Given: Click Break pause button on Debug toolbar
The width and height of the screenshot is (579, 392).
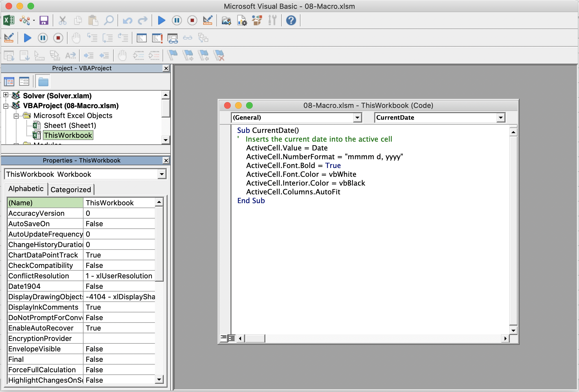Looking at the screenshot, I should coord(43,38).
